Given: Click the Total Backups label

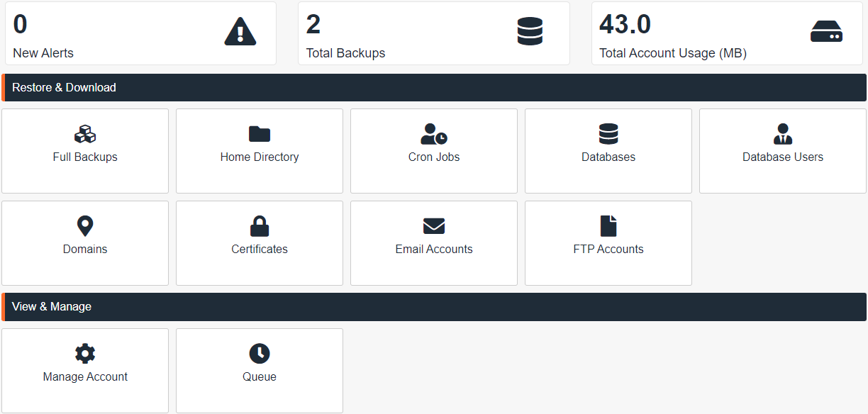Looking at the screenshot, I should point(345,53).
